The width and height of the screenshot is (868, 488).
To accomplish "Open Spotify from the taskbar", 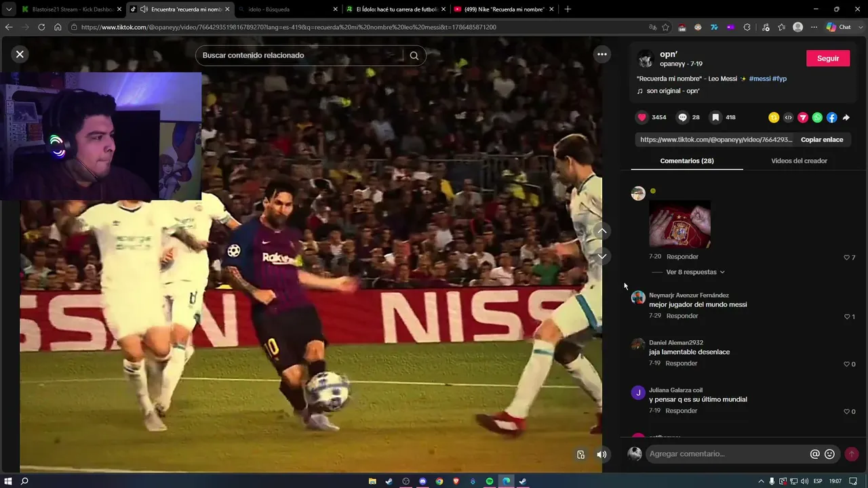I will [x=490, y=481].
